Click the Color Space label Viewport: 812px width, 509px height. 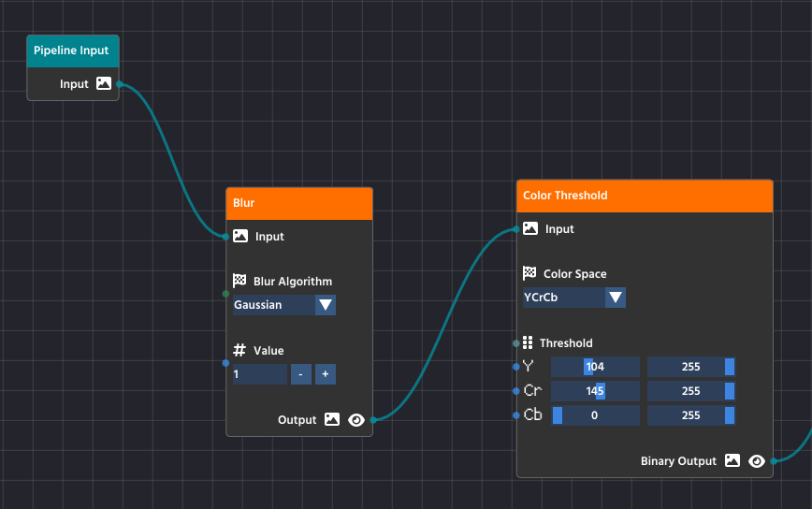point(574,274)
